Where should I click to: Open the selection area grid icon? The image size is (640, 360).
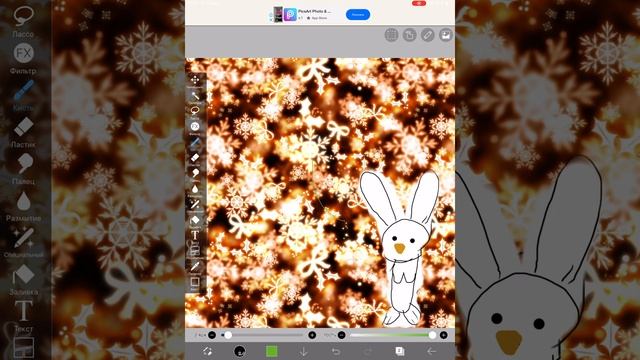coord(391,35)
